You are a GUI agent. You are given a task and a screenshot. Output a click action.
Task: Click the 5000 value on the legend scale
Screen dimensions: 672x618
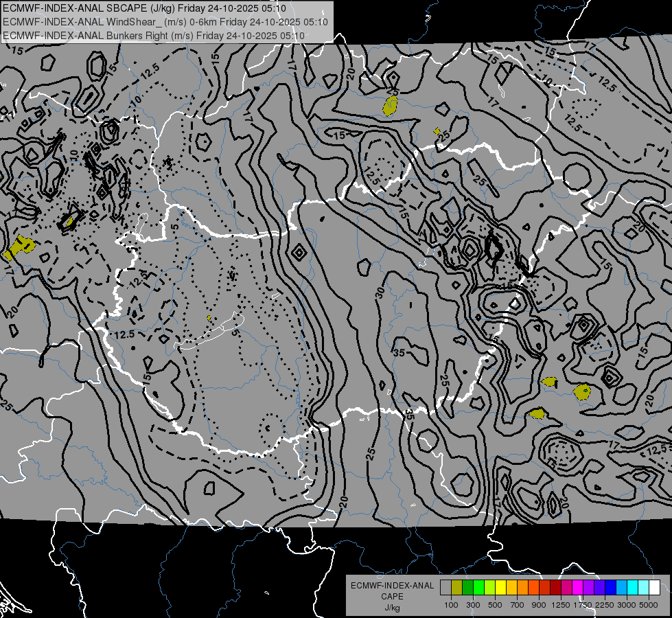[x=649, y=605]
